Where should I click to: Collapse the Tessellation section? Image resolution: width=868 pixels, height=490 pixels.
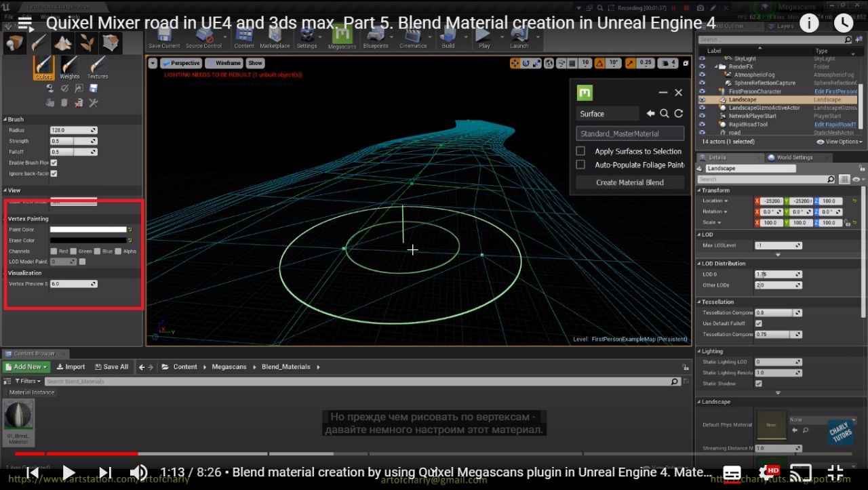[x=699, y=302]
